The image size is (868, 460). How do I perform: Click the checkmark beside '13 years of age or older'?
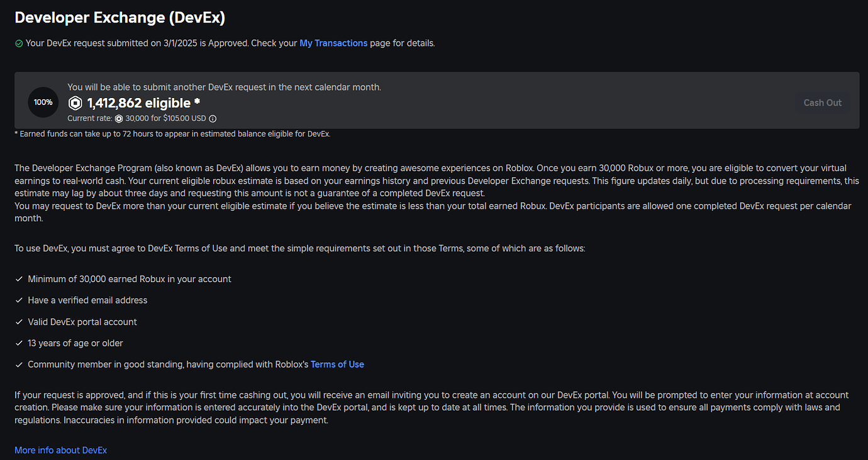click(19, 342)
